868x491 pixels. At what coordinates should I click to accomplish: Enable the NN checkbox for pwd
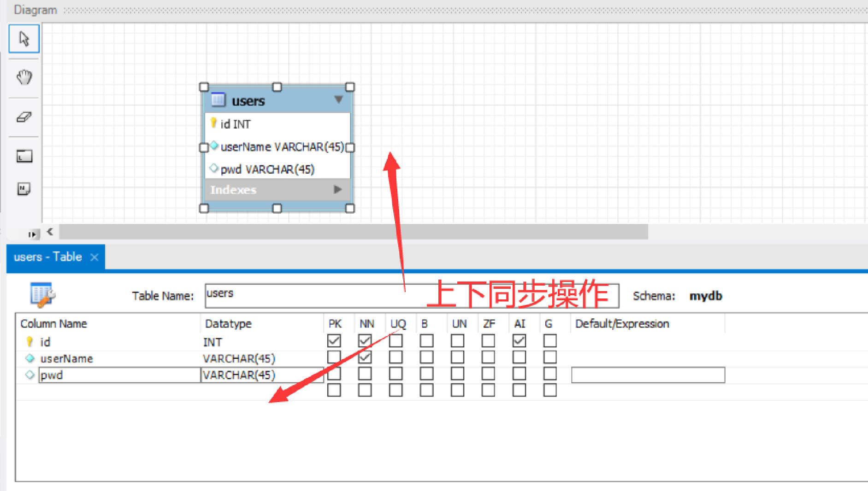(x=365, y=374)
